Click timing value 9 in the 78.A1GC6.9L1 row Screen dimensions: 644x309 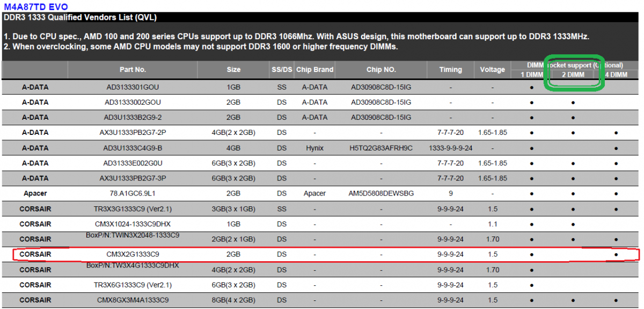pos(451,193)
